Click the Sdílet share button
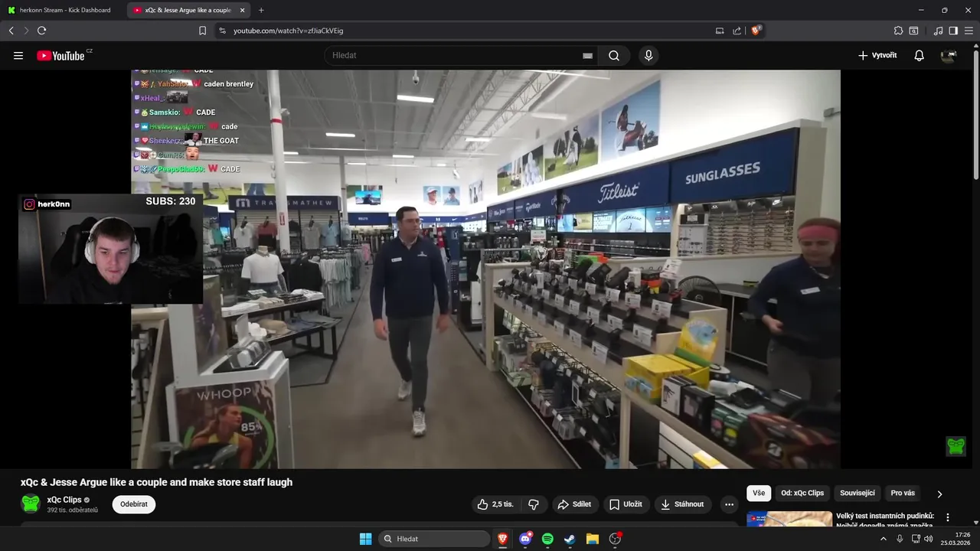 tap(574, 504)
